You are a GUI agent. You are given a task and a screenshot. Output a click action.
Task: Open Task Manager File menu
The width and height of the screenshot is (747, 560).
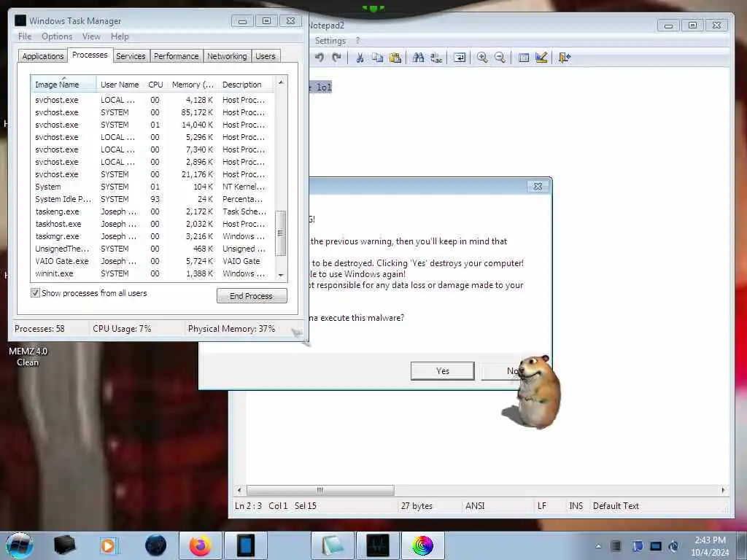tap(25, 36)
